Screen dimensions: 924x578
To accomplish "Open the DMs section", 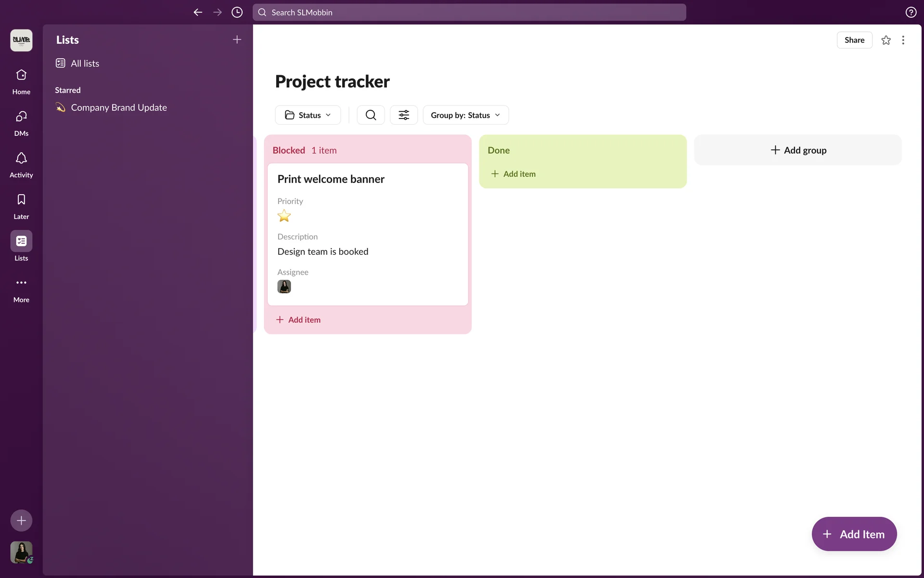I will tap(21, 123).
